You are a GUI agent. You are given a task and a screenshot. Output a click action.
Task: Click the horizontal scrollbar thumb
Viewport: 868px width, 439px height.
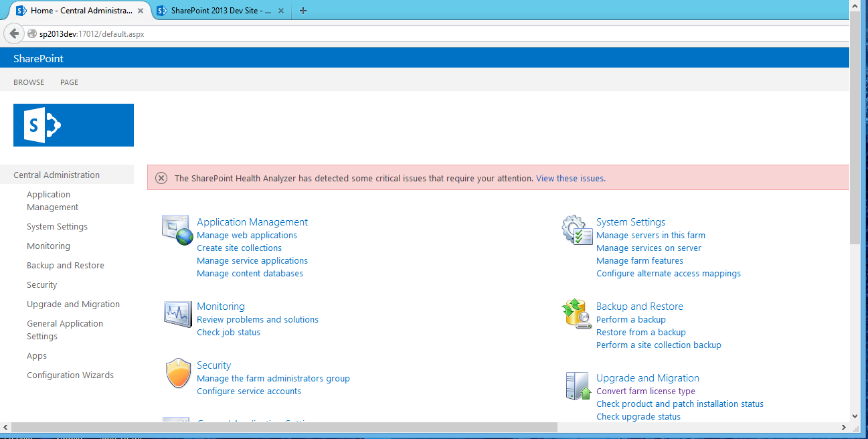[x=284, y=427]
